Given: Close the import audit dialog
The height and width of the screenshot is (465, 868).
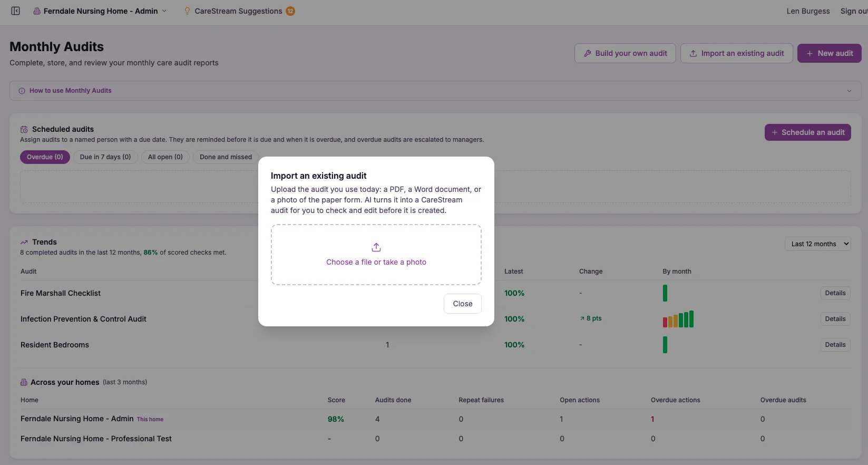Looking at the screenshot, I should tap(463, 304).
